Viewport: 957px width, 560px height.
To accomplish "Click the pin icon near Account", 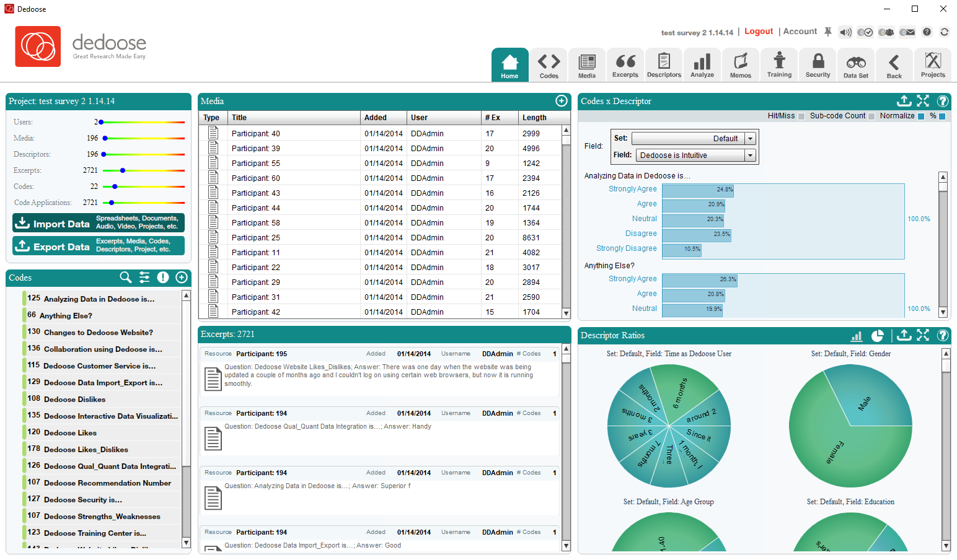I will [x=828, y=32].
